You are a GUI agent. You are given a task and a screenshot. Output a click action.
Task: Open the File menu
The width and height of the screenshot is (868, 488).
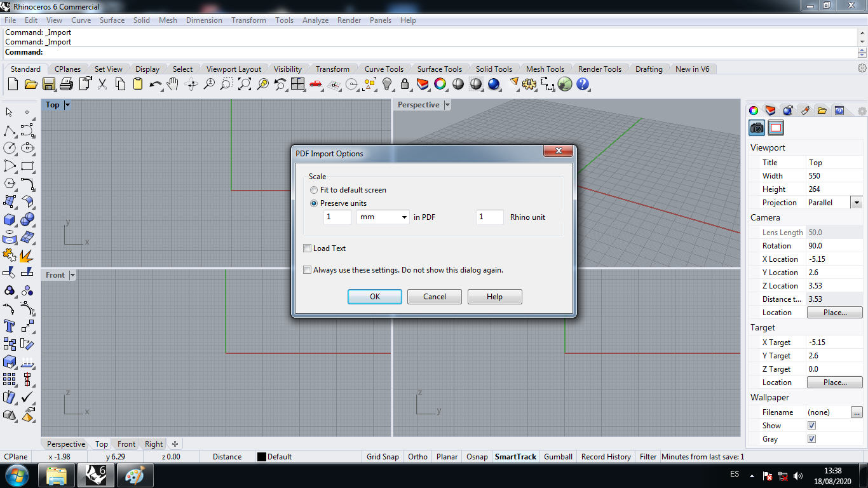[10, 20]
